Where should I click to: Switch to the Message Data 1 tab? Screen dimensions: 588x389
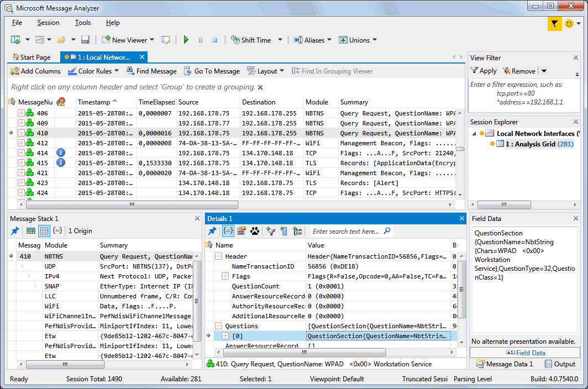pos(505,364)
